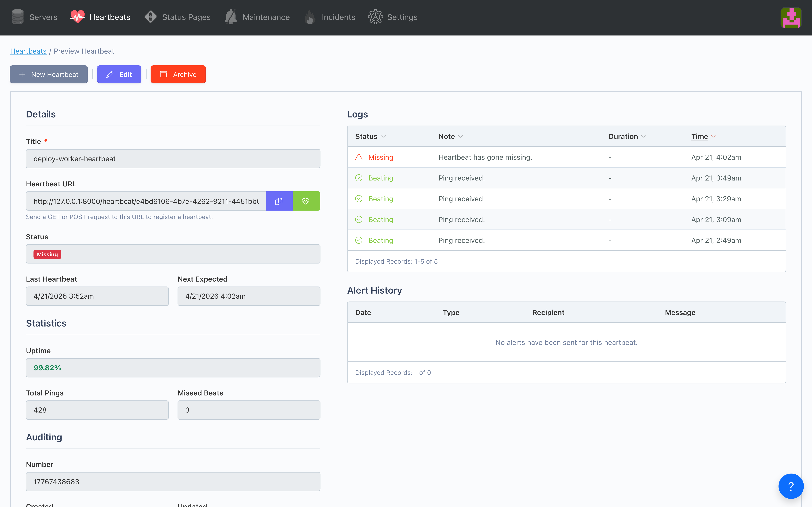The width and height of the screenshot is (812, 507).
Task: Click the Settings gear icon
Action: coord(375,17)
